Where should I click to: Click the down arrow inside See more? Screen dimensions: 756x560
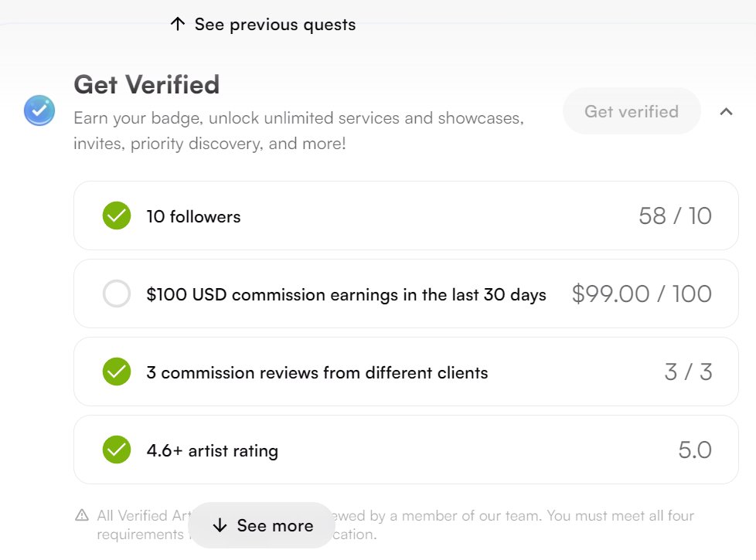(220, 526)
